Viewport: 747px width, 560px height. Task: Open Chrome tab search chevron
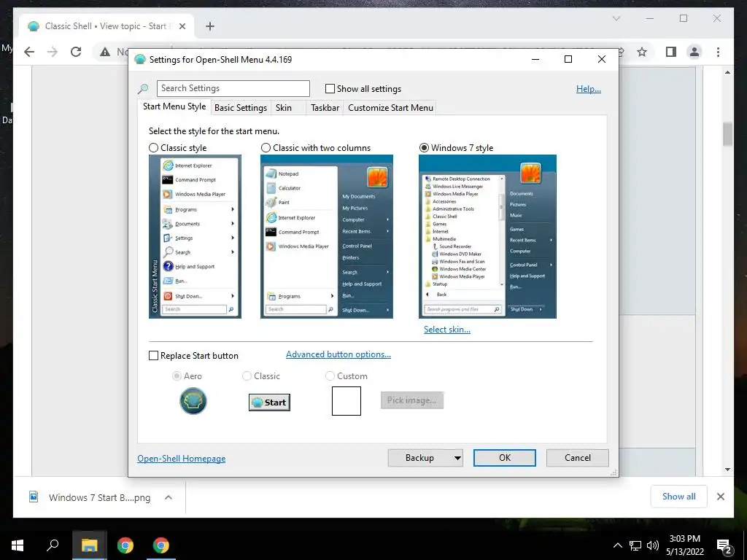click(x=616, y=18)
